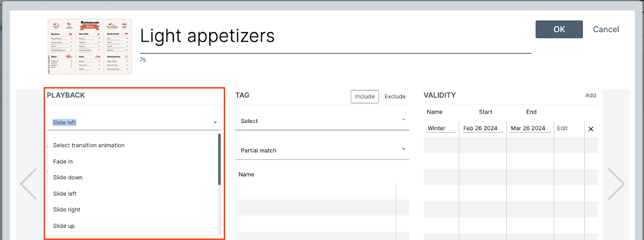The image size is (644, 240).
Task: Switch tag filter to Exclude
Action: [x=395, y=96]
